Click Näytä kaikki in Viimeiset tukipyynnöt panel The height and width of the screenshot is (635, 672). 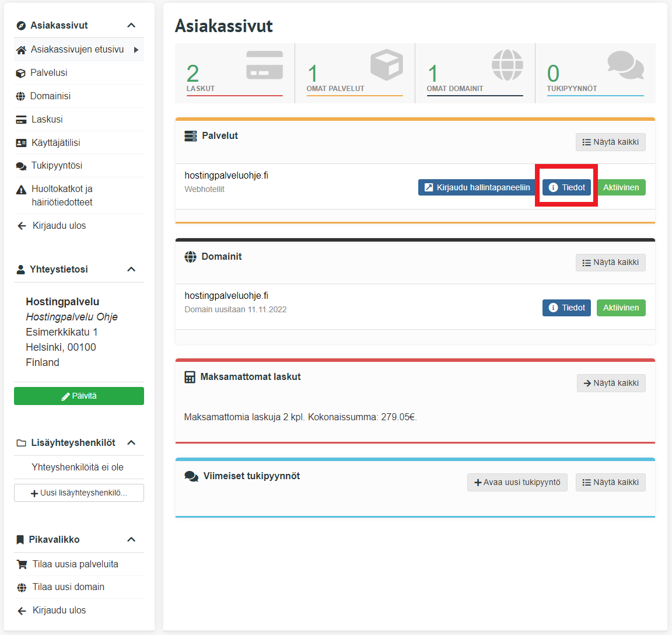(611, 482)
